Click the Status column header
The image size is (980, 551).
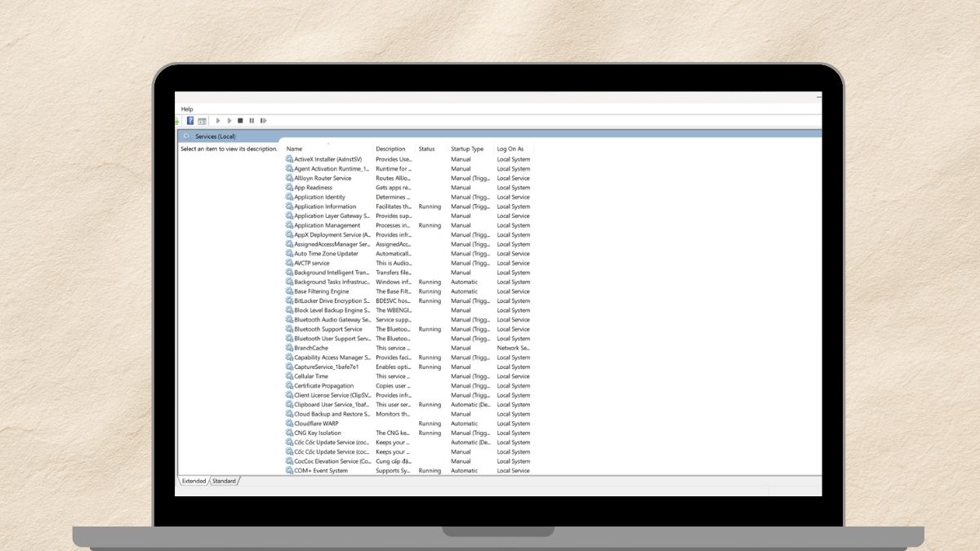coord(426,149)
